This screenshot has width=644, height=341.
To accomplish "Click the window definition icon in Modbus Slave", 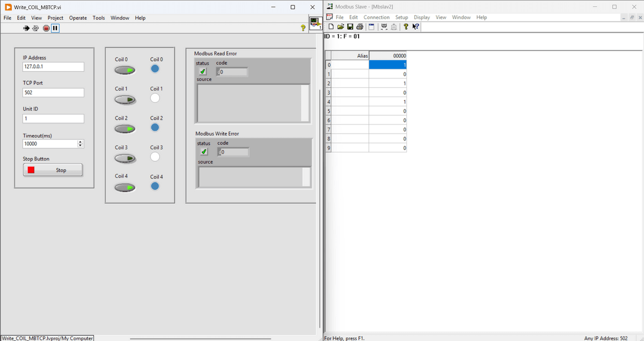I will point(371,27).
